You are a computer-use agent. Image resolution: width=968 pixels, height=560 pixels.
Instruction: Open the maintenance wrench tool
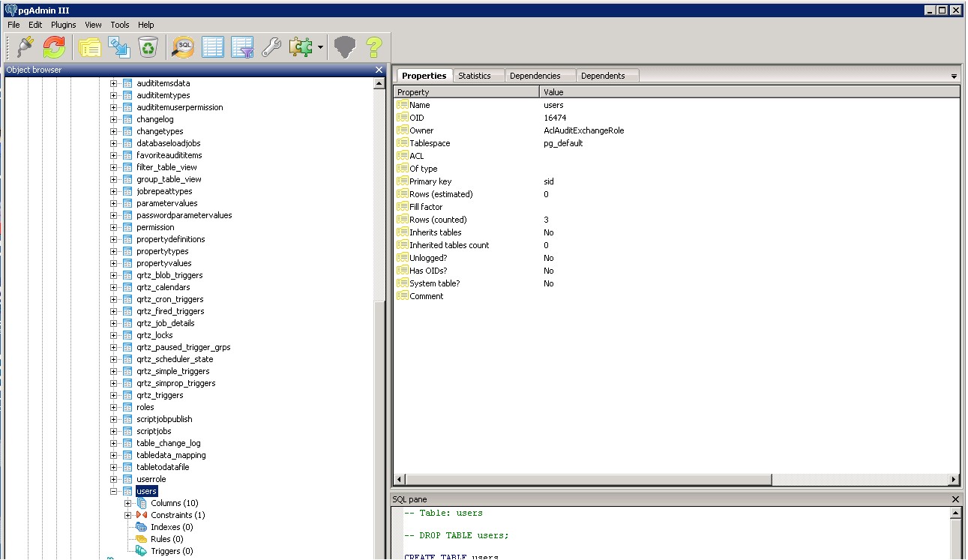pos(271,47)
